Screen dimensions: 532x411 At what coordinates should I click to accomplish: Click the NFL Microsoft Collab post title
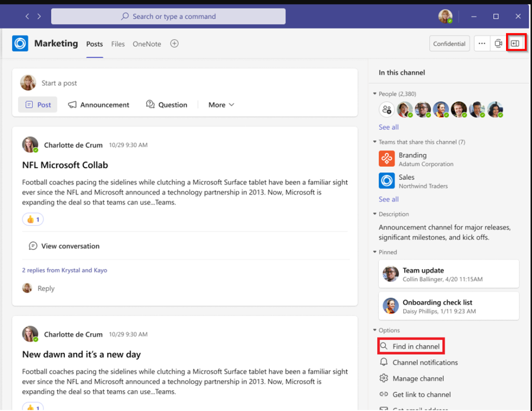(x=65, y=165)
